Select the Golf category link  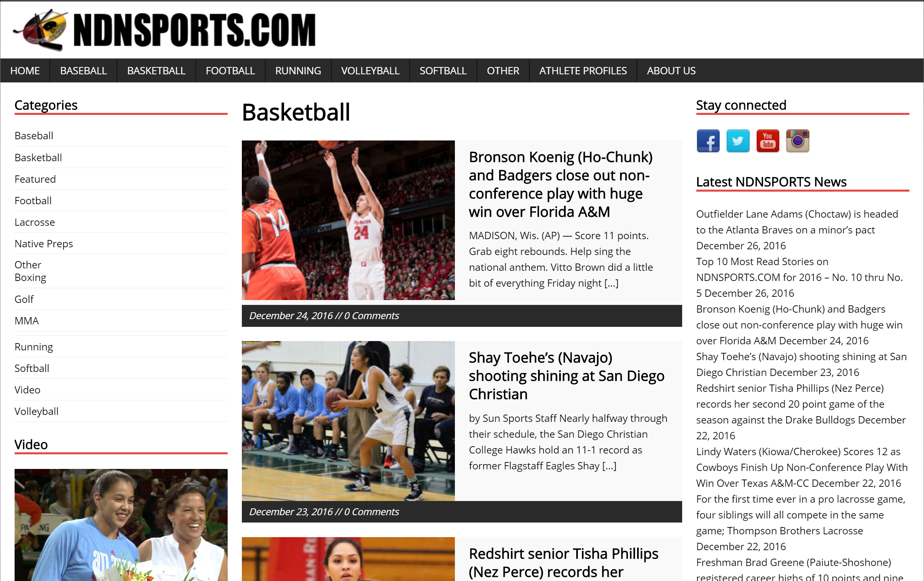(24, 299)
